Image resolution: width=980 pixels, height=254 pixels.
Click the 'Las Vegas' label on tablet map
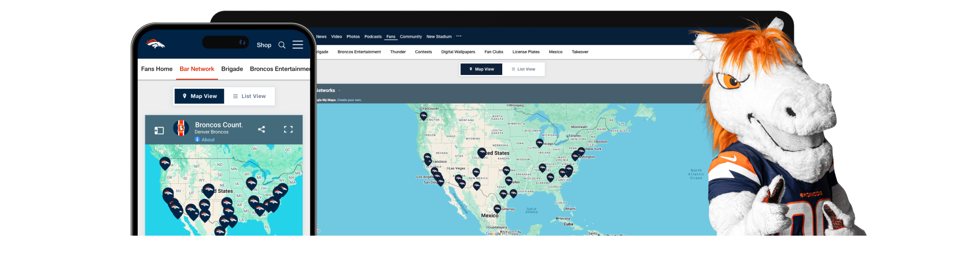(x=457, y=168)
